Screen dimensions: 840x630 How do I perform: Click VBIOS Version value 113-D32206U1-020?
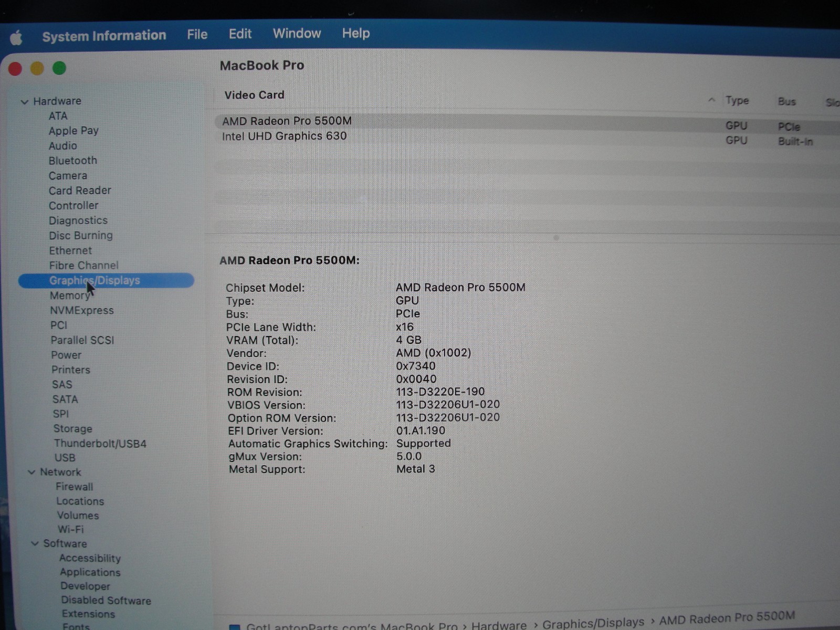pos(448,405)
